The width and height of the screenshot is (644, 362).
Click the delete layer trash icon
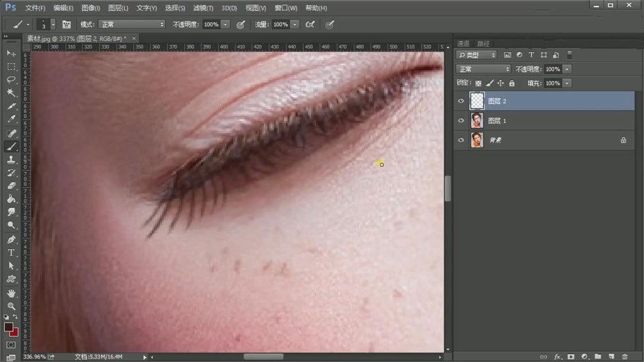tap(624, 357)
